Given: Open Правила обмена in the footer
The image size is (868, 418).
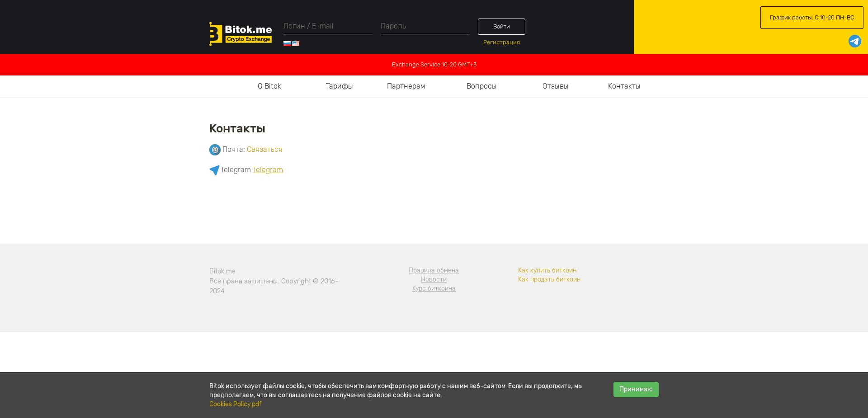Looking at the screenshot, I should point(434,270).
